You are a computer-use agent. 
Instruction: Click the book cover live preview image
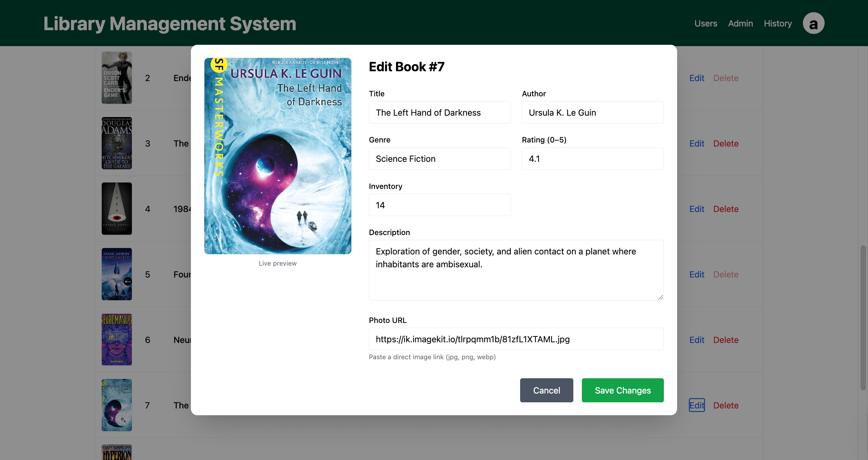278,156
